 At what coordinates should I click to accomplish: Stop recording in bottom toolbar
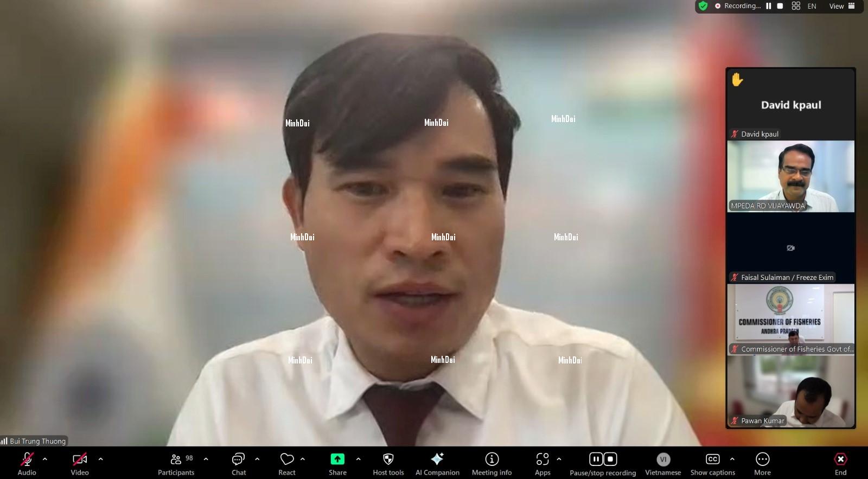click(x=610, y=459)
